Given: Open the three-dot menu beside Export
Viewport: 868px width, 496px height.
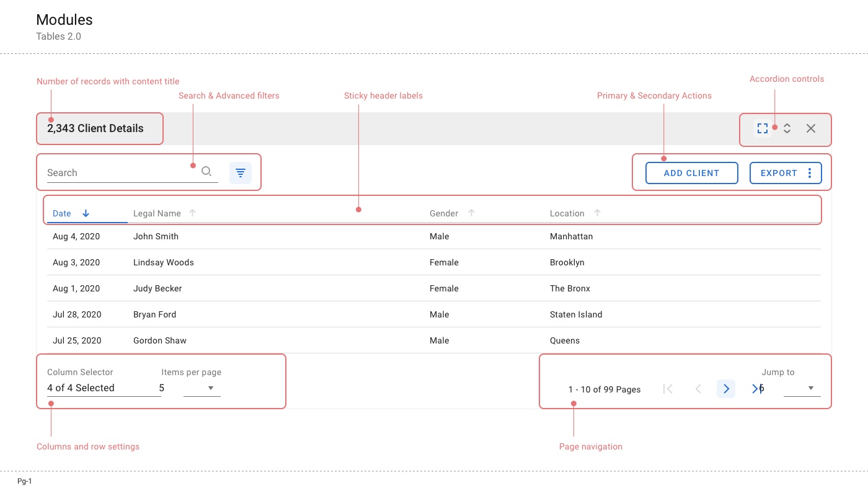Looking at the screenshot, I should pyautogui.click(x=810, y=173).
